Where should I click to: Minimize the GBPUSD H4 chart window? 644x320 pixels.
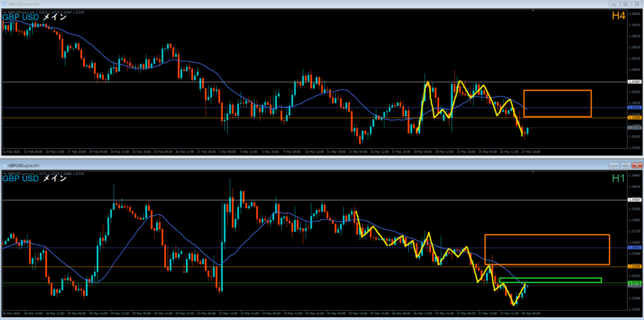click(615, 4)
